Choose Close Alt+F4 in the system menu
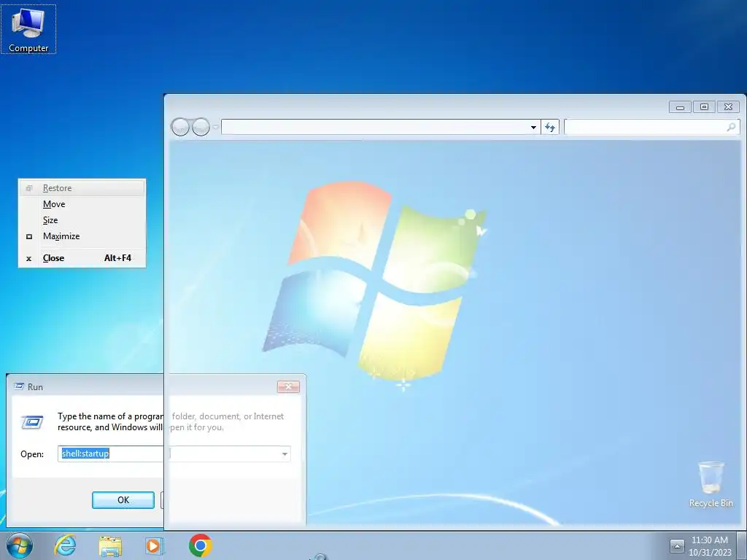This screenshot has height=560, width=747. coord(82,258)
